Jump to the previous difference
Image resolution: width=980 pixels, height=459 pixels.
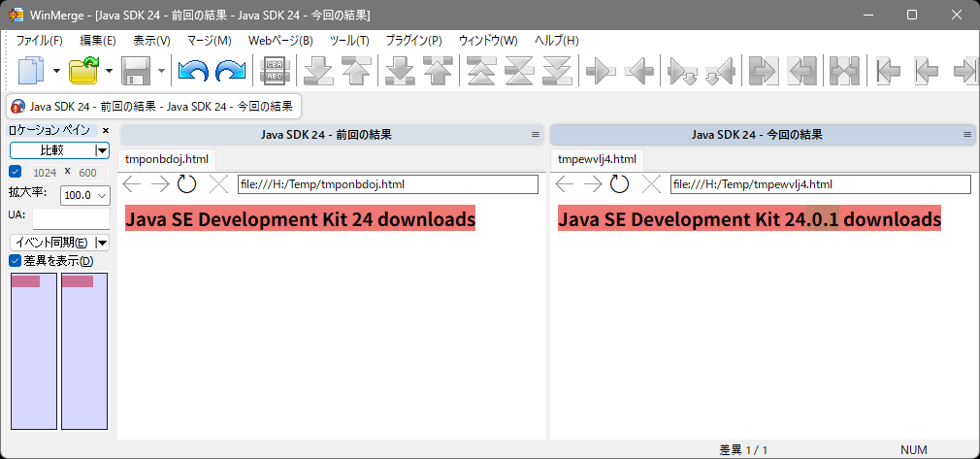tap(356, 71)
